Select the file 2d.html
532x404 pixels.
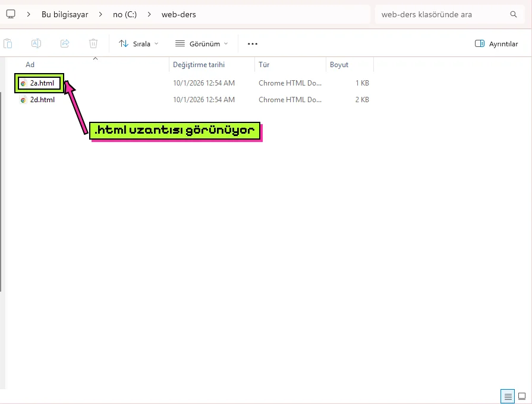point(42,100)
